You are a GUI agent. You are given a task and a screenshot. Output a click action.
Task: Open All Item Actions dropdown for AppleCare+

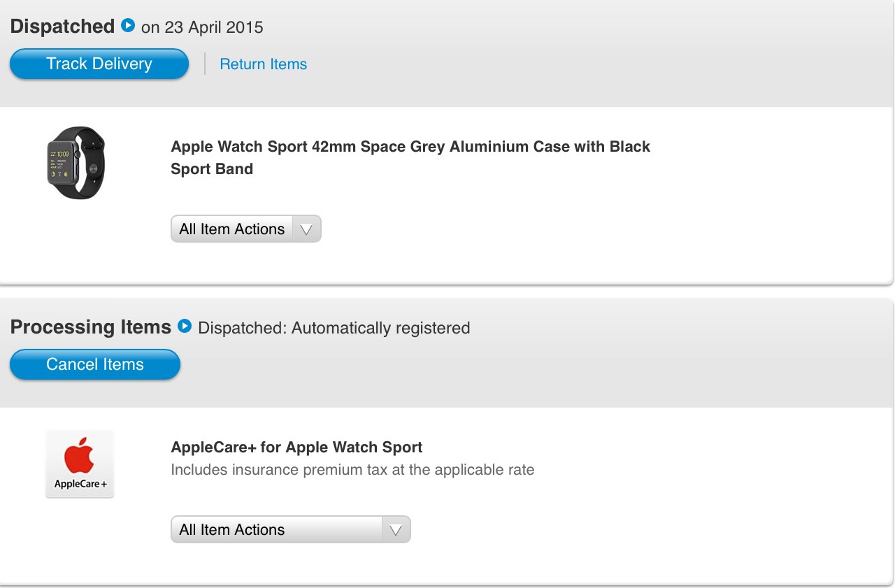coord(291,529)
